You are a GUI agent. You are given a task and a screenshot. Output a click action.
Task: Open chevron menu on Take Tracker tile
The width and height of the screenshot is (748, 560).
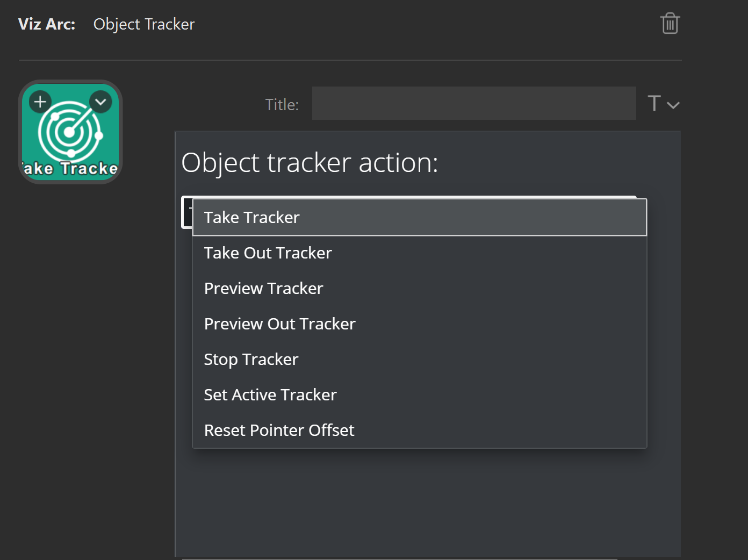click(x=100, y=102)
